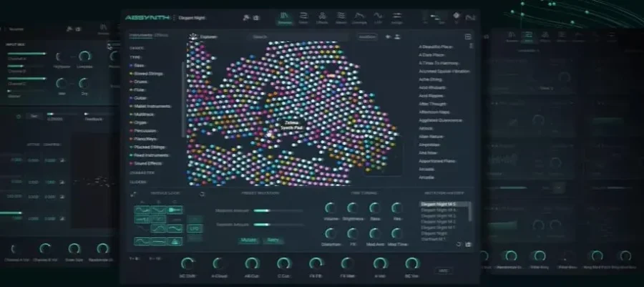Select preset 'A Beautiful Place'

coord(436,47)
